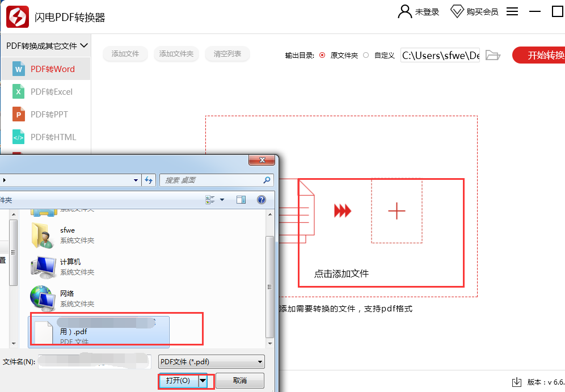Screen dimensions: 565x392
Task: Click the red 开始转换 button
Action: (x=539, y=55)
